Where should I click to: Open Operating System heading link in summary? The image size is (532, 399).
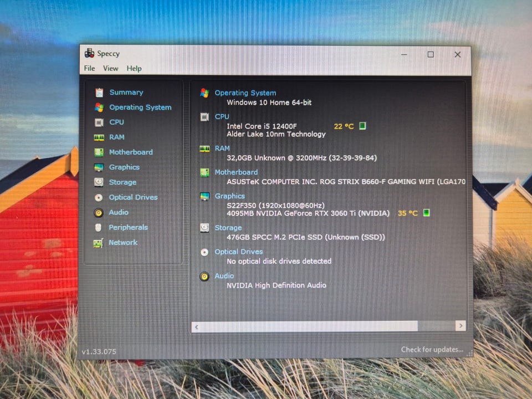coord(245,93)
